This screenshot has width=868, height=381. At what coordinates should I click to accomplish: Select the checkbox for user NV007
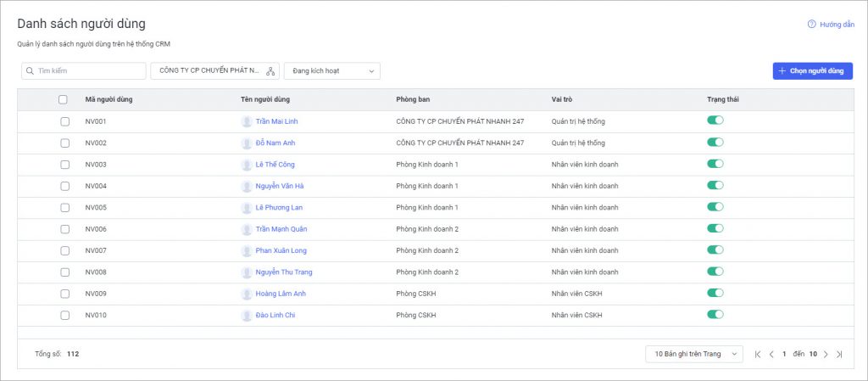[x=64, y=251]
